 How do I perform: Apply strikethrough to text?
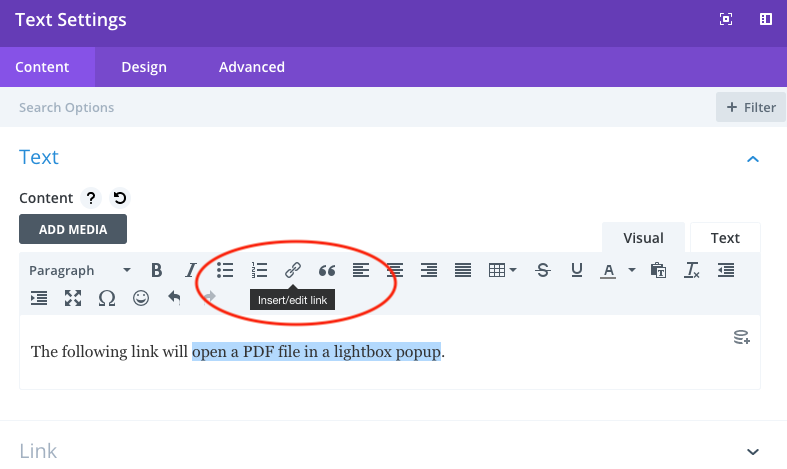(543, 270)
